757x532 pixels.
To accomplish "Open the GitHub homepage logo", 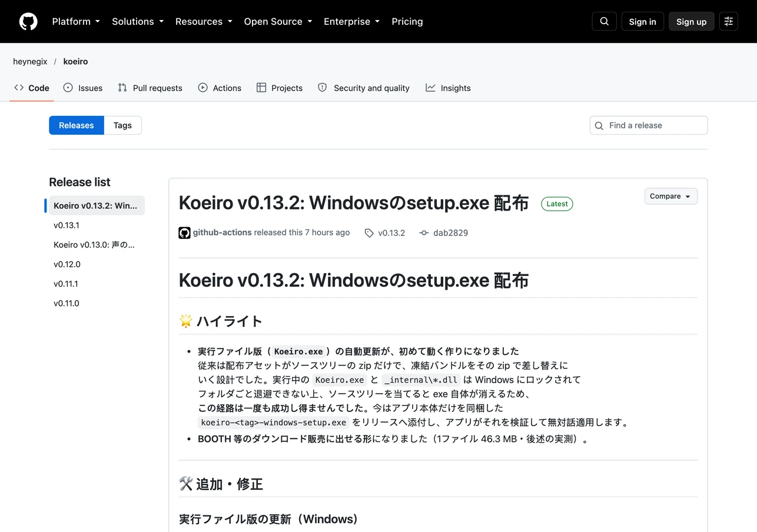I will [x=28, y=21].
